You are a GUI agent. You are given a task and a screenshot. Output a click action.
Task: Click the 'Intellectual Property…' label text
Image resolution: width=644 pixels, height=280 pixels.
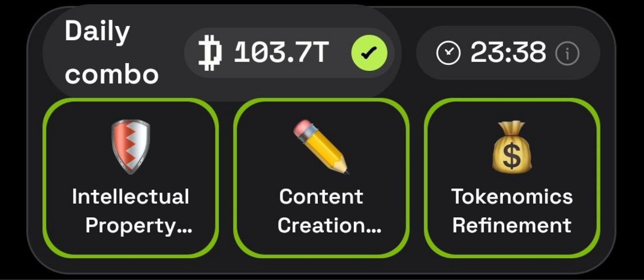coord(131,211)
